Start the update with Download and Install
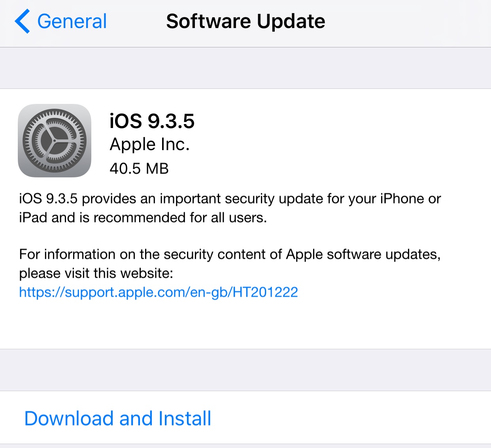This screenshot has height=448, width=491. tap(118, 418)
